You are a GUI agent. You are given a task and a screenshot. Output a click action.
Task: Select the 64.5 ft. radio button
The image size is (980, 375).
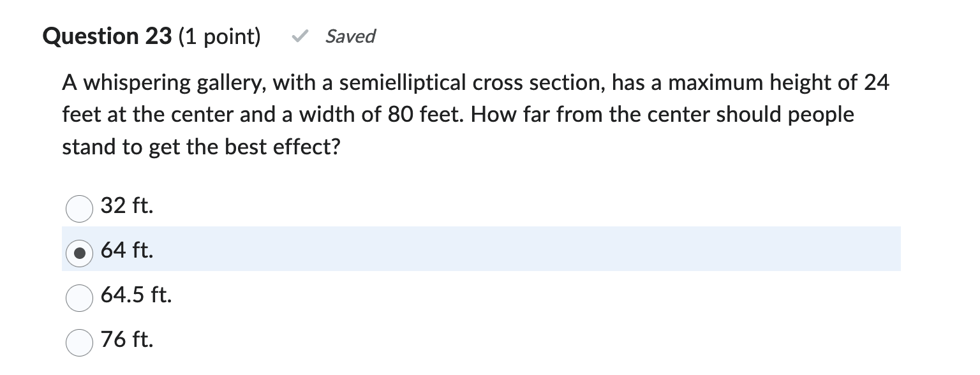(78, 297)
